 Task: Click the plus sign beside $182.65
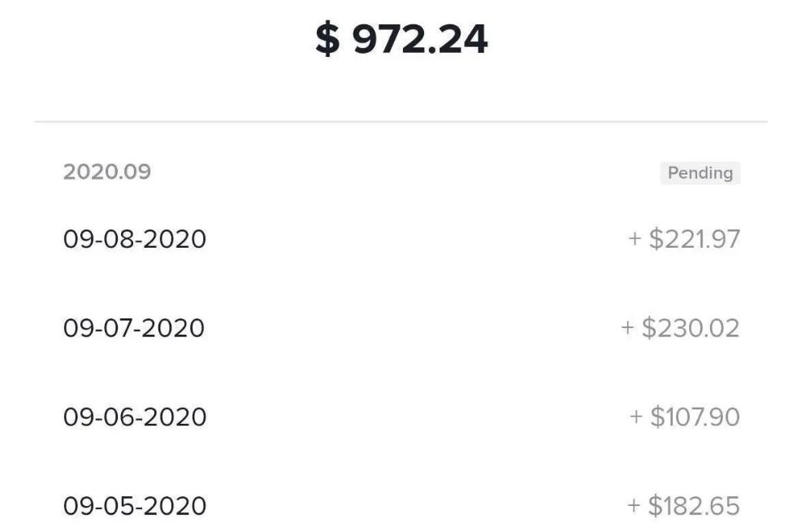click(634, 506)
